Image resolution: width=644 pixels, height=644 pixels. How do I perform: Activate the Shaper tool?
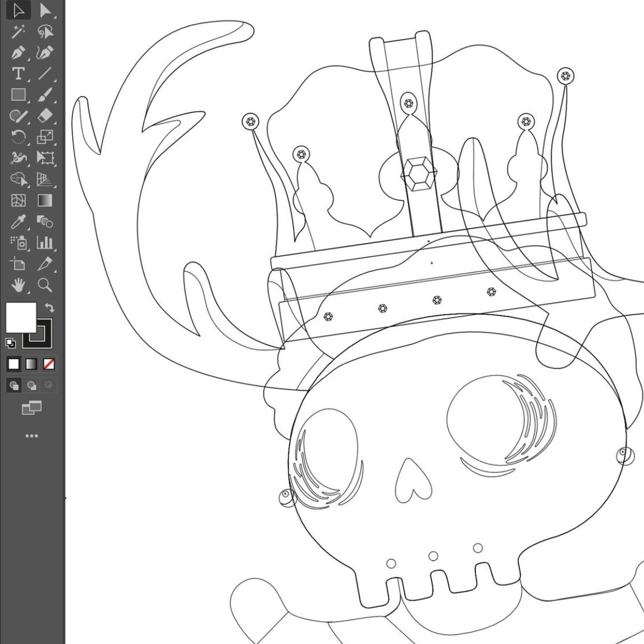point(18,116)
